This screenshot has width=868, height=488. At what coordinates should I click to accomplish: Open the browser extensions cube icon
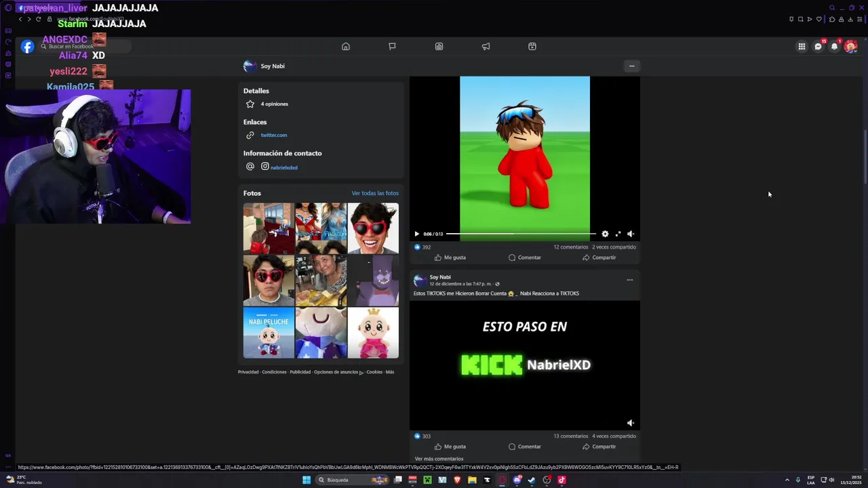[832, 19]
